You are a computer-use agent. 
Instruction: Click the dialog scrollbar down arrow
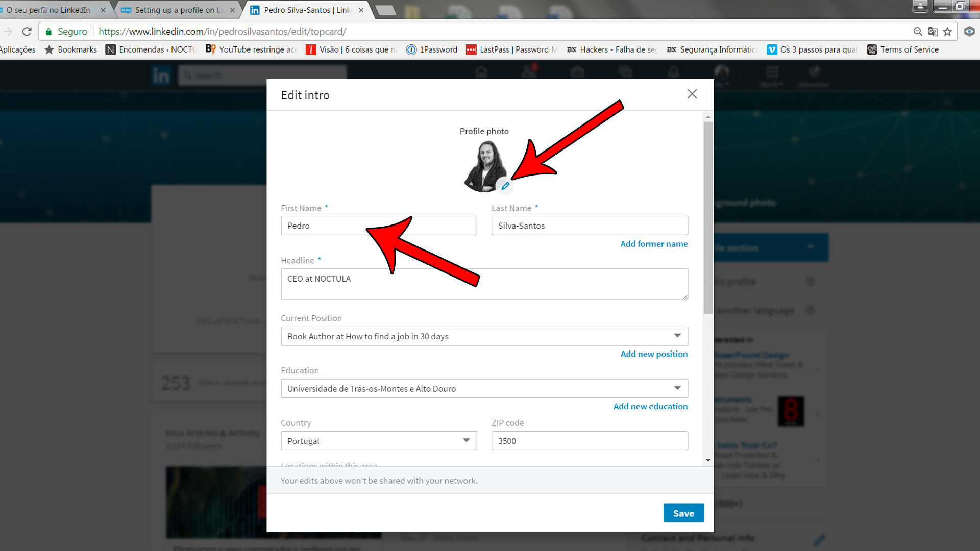(x=708, y=460)
